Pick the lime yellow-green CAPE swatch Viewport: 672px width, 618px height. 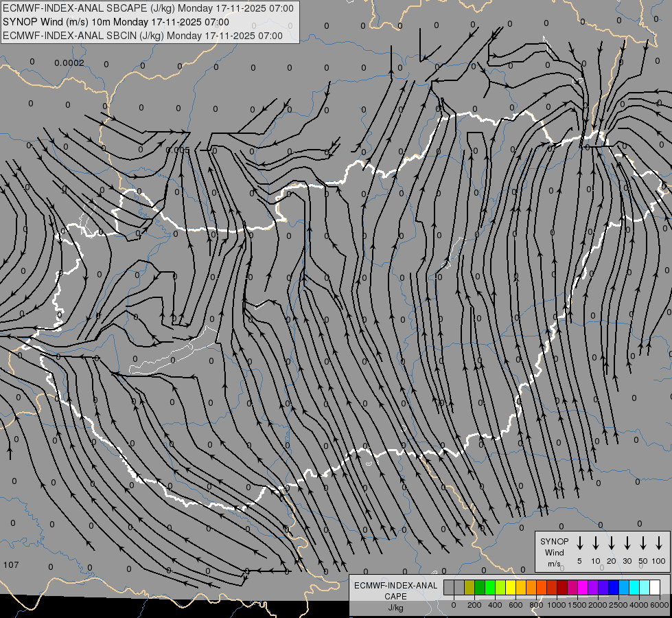pyautogui.click(x=500, y=587)
